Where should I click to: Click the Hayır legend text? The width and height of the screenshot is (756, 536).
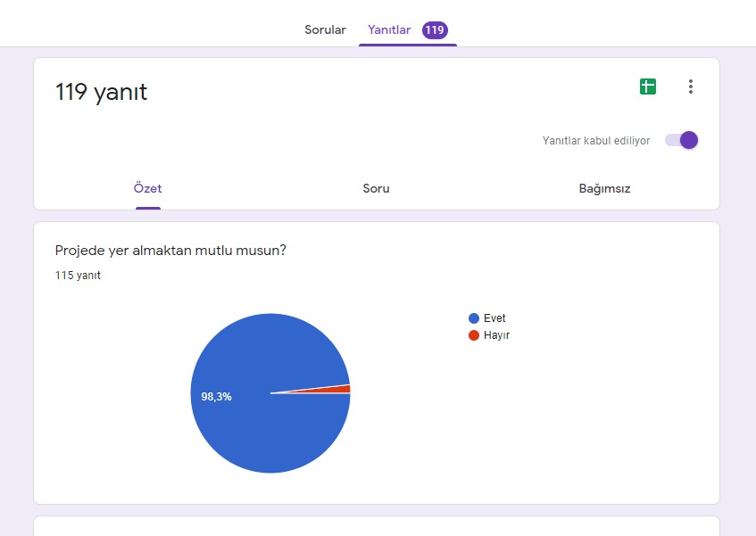click(x=496, y=335)
